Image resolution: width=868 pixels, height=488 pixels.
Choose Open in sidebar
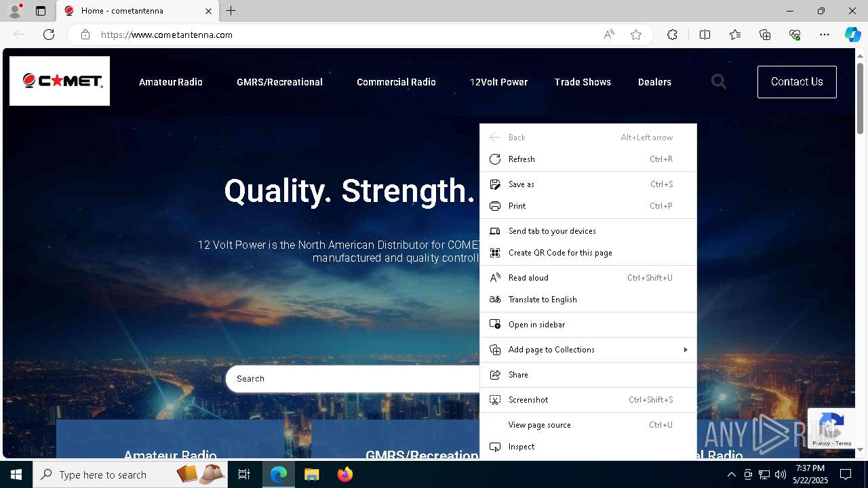(588, 325)
